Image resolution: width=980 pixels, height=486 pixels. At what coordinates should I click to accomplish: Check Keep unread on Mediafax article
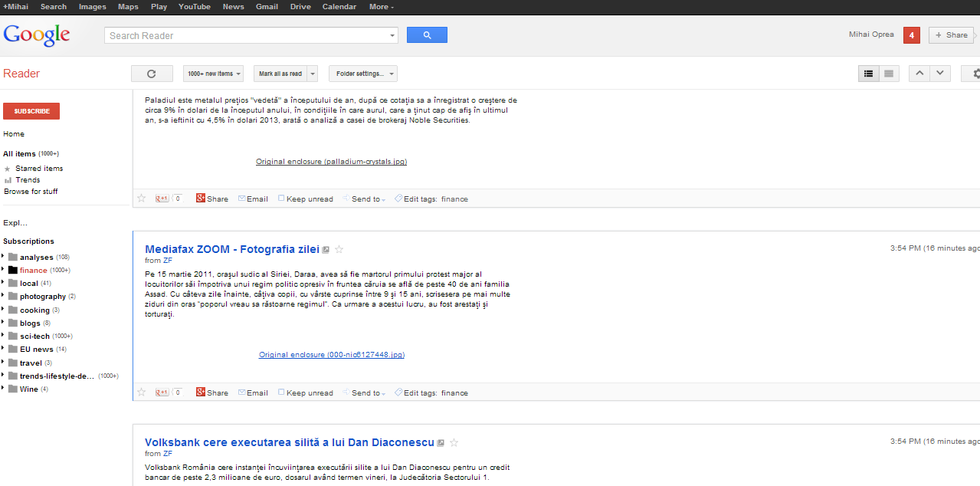281,392
